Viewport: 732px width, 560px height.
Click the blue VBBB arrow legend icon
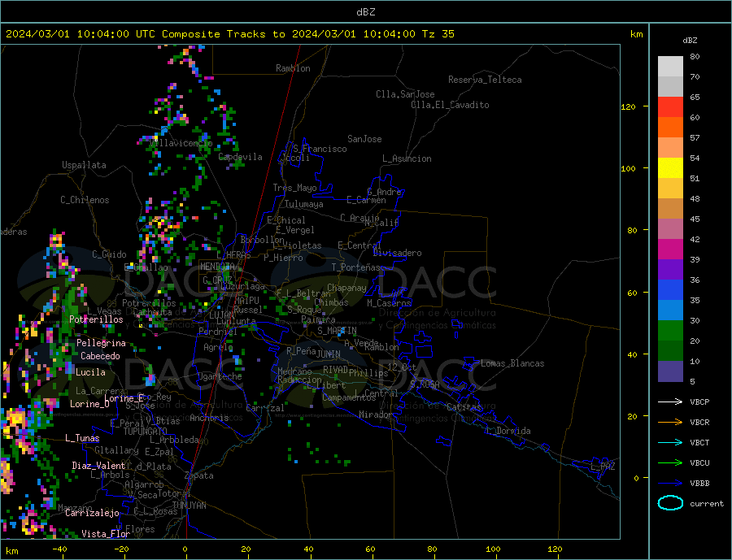click(x=670, y=483)
